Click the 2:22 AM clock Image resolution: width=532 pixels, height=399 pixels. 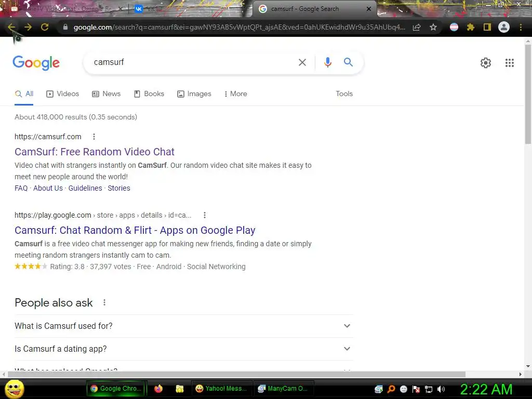(x=486, y=389)
